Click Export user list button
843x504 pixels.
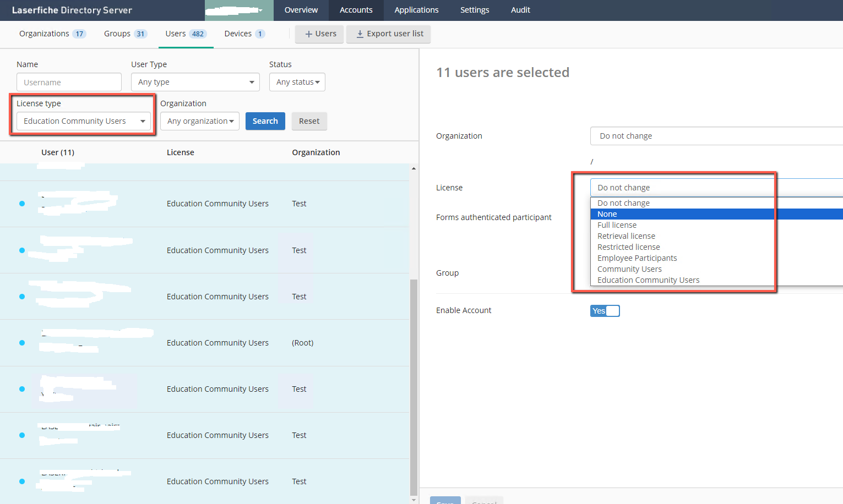click(388, 34)
